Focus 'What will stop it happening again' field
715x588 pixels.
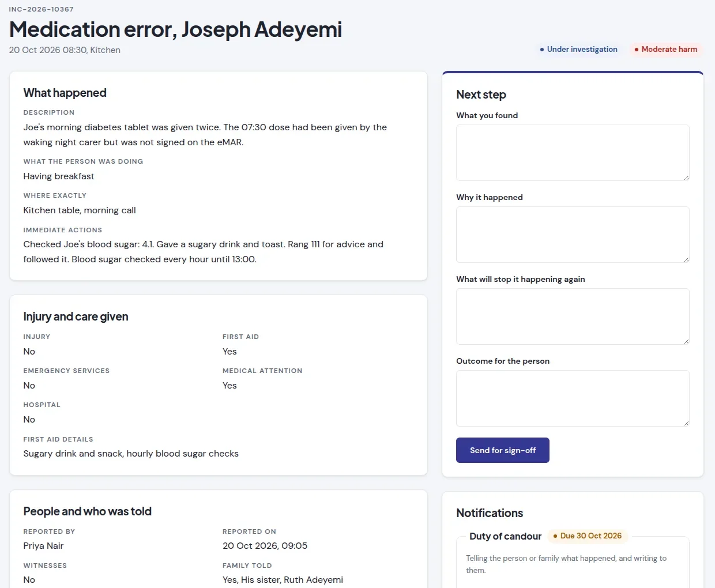point(573,316)
